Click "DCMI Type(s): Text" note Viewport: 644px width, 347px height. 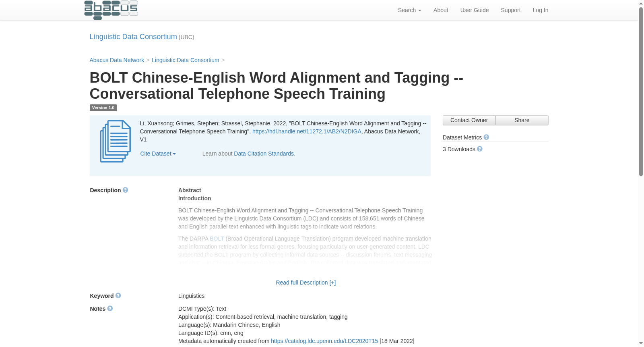[202, 309]
